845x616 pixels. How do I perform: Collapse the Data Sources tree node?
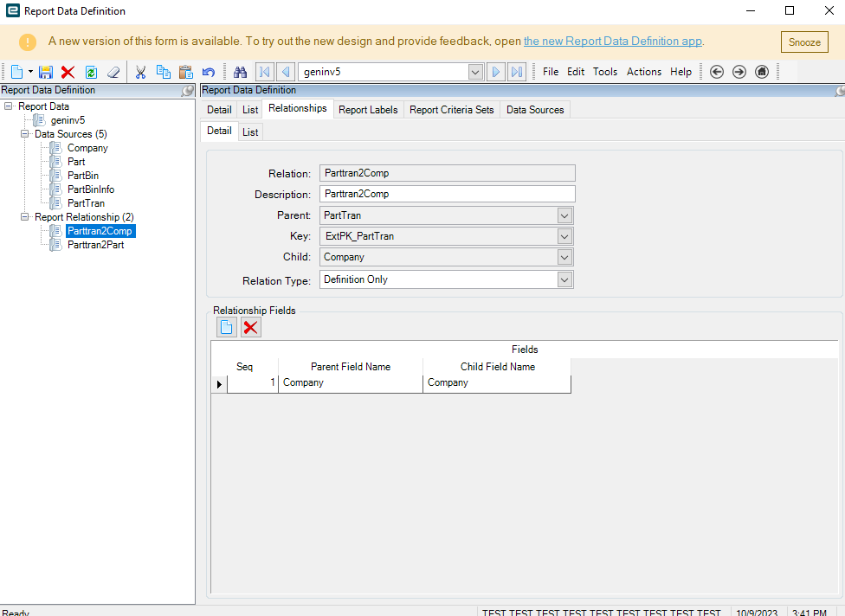(25, 134)
